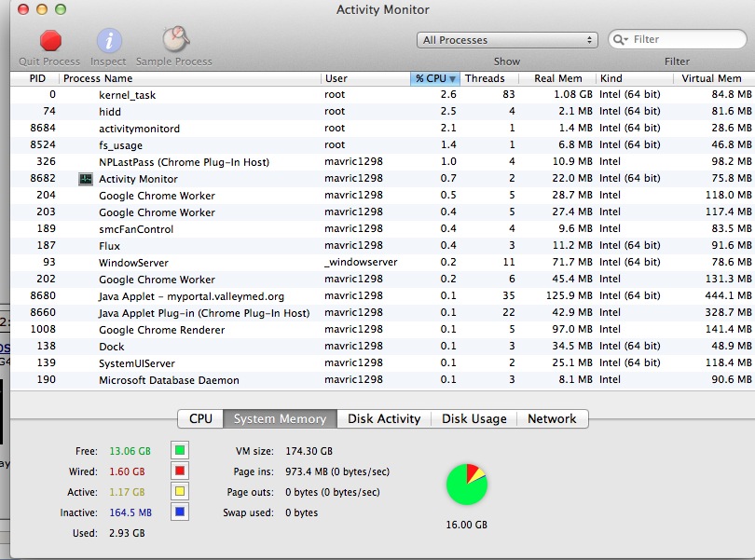This screenshot has height=560, width=755.
Task: Select the fs_usage process
Action: click(x=383, y=145)
